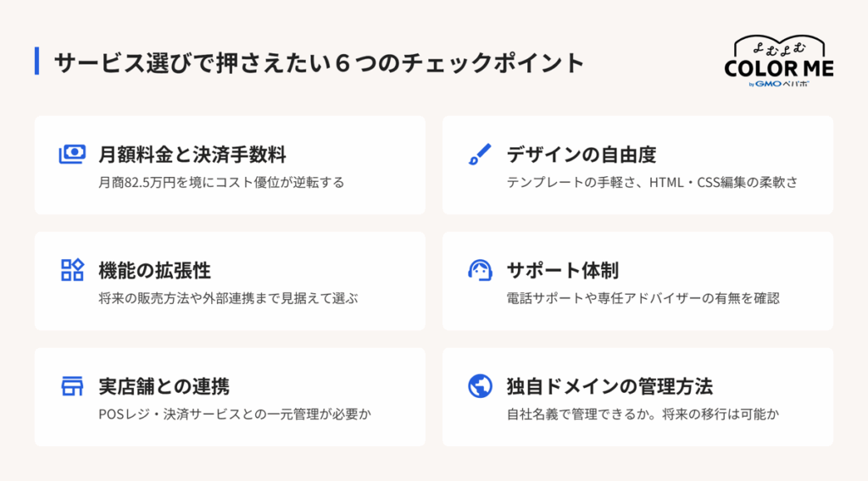This screenshot has height=481, width=868.
Task: Click the money bill icon for 月額料金
Action: click(x=72, y=154)
